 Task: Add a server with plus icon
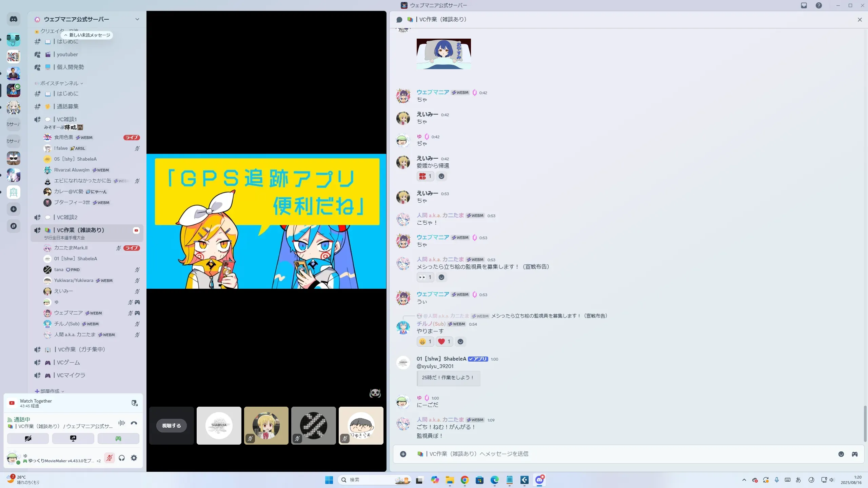point(14,209)
